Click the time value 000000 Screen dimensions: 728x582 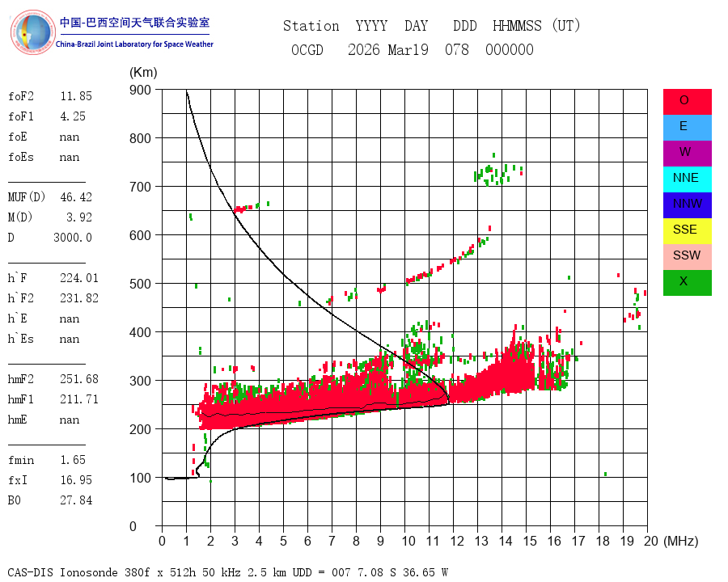(x=510, y=49)
